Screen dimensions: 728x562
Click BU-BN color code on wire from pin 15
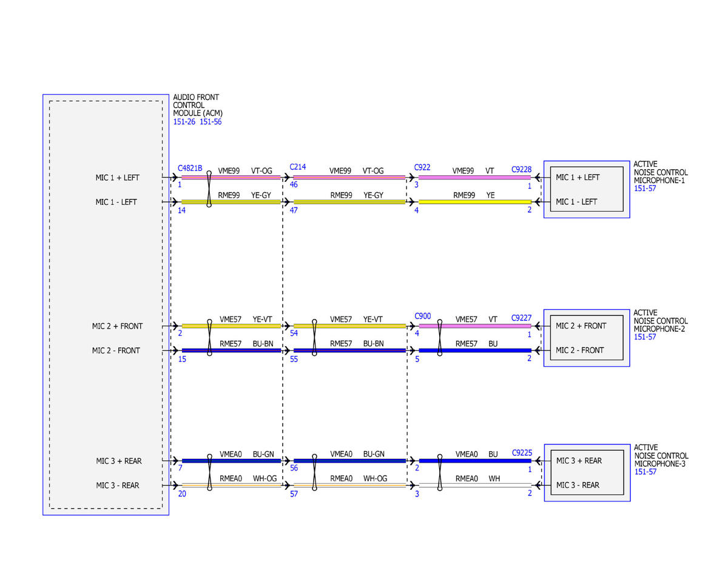[262, 344]
